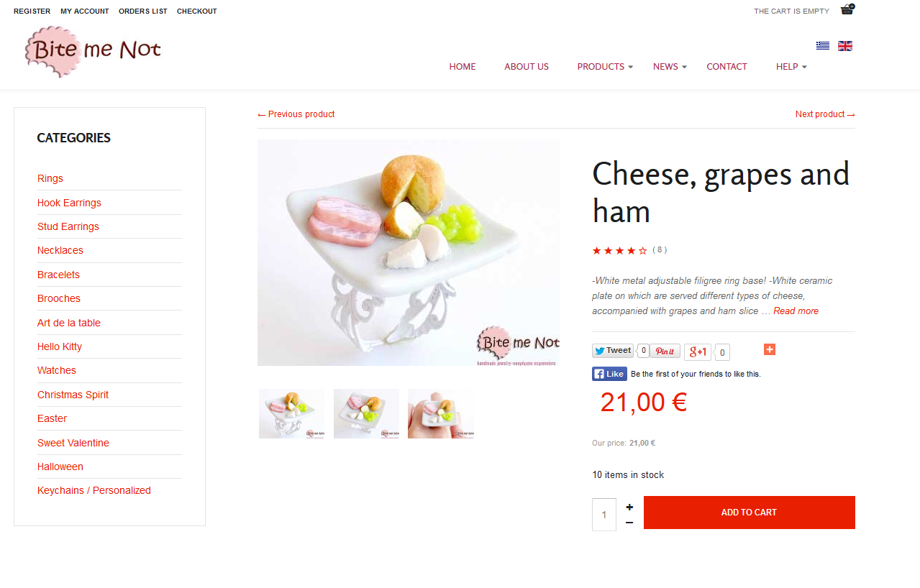This screenshot has width=920, height=588.
Task: Click the Bite me Not logo
Action: click(92, 52)
